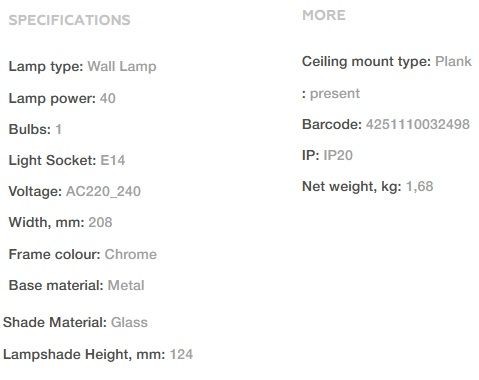
Task: Select the Frame colour Chrome value
Action: (x=131, y=254)
